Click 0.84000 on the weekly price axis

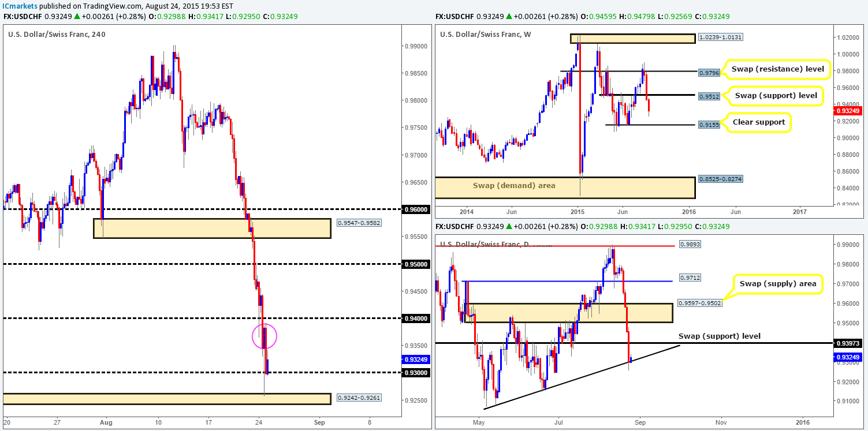[x=847, y=188]
